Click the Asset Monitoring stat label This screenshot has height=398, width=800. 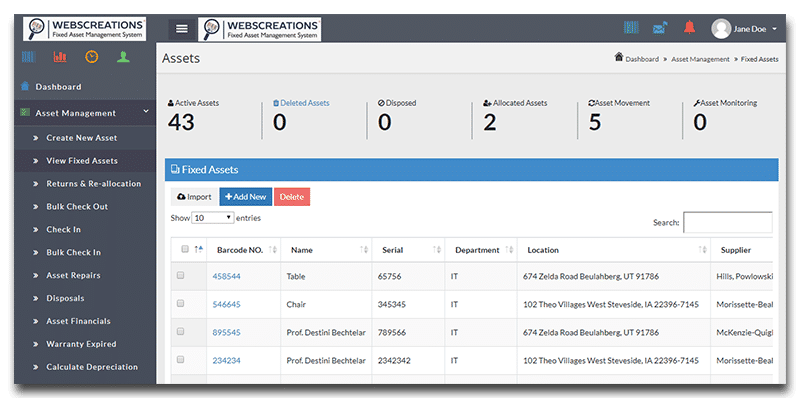(725, 103)
